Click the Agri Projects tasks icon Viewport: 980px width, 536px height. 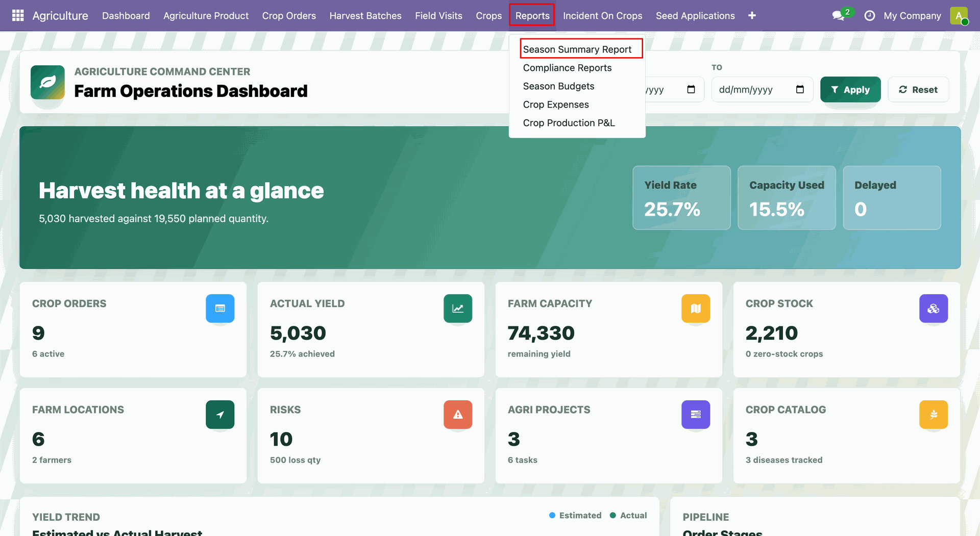pos(696,415)
